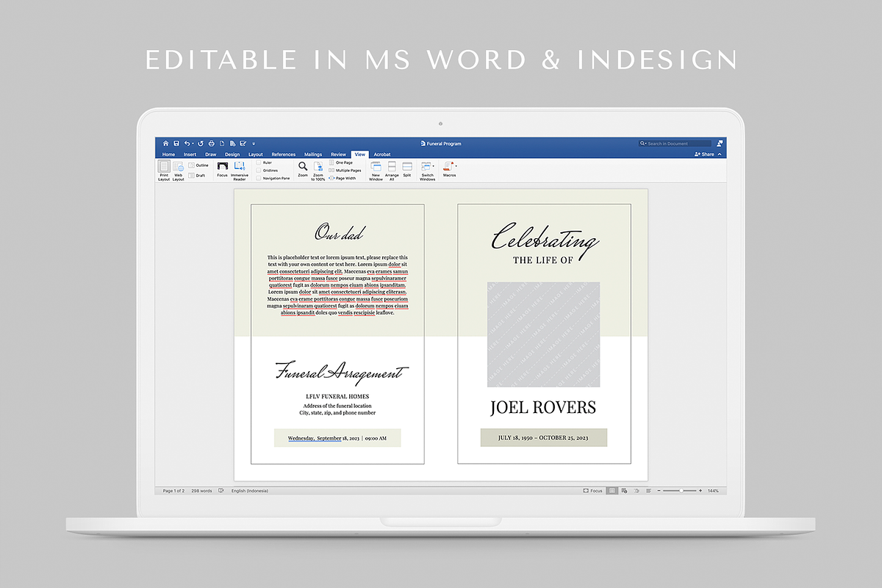Image resolution: width=882 pixels, height=588 pixels.
Task: Collapse the ribbon with the chevron
Action: (720, 154)
